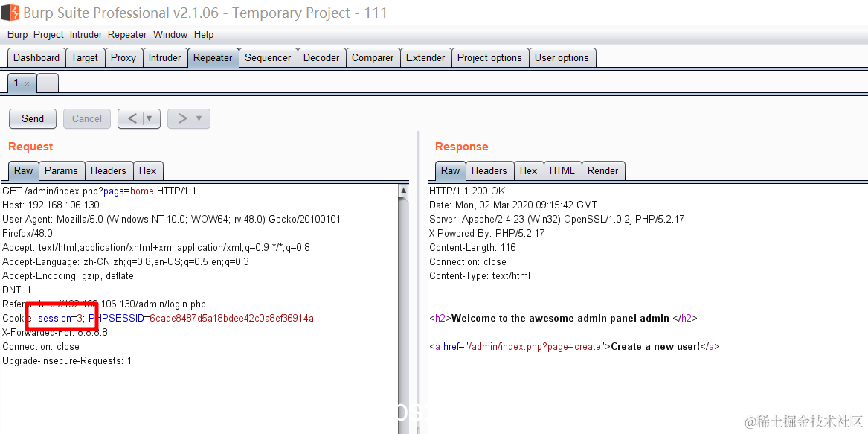This screenshot has width=868, height=434.
Task: Open the User options tab
Action: 562,57
